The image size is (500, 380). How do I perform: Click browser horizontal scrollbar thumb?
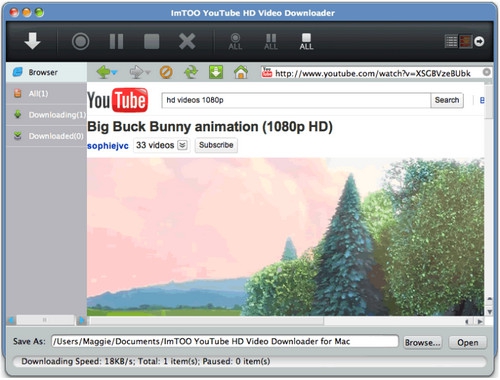[x=207, y=321]
